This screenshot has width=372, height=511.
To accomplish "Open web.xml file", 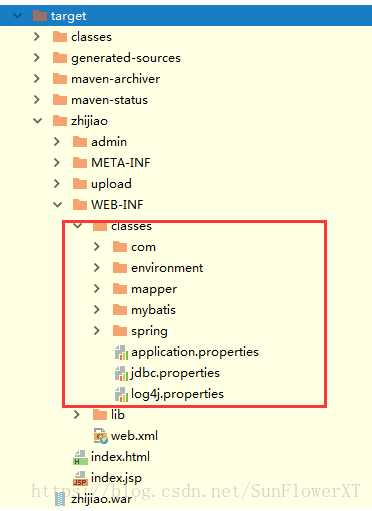I will click(134, 436).
